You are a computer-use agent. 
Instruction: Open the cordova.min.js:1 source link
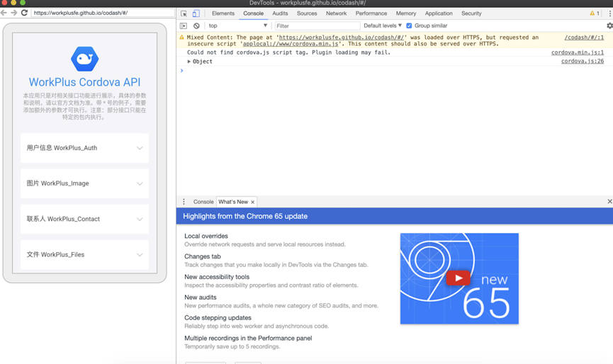click(x=578, y=52)
